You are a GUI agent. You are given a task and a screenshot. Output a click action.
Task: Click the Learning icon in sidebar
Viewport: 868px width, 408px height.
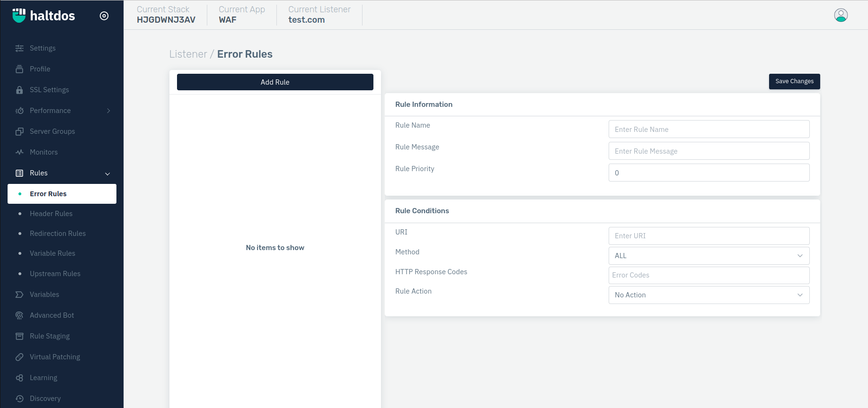(x=19, y=378)
